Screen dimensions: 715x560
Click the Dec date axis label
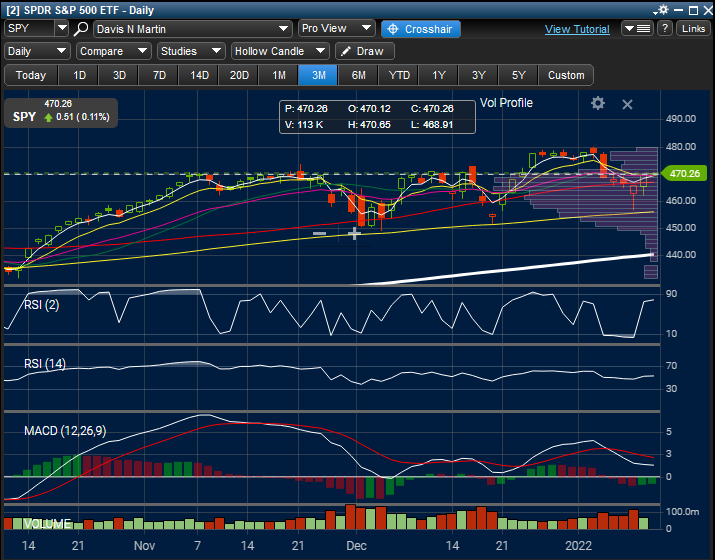pos(356,545)
